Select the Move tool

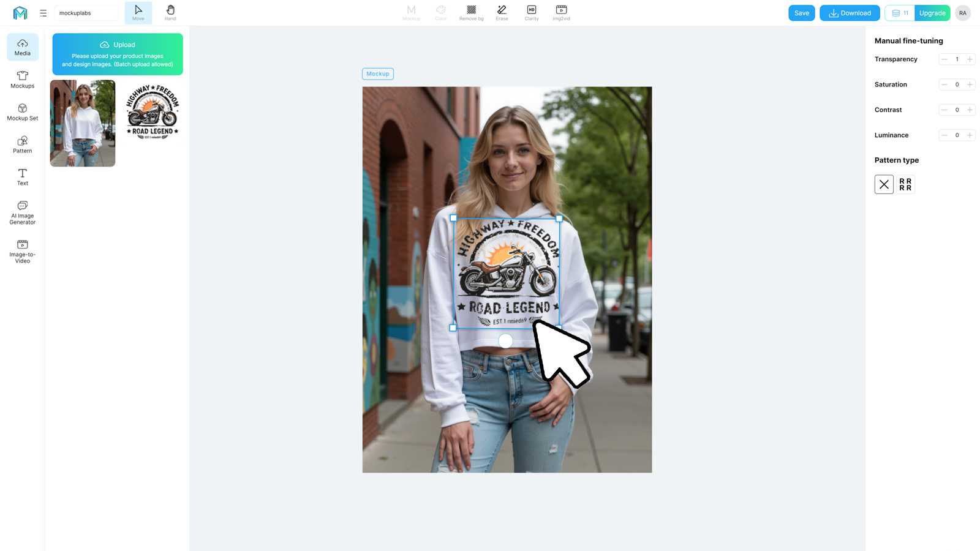tap(138, 13)
